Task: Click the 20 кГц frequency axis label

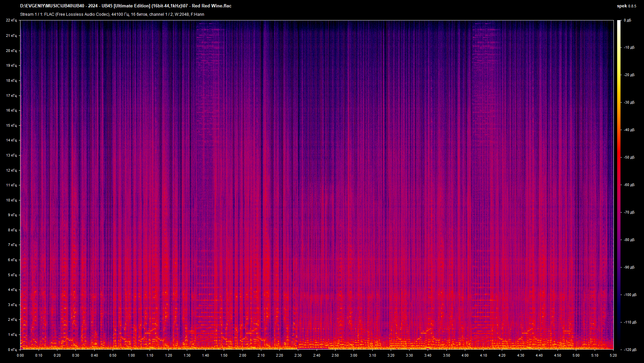Action: 11,51
